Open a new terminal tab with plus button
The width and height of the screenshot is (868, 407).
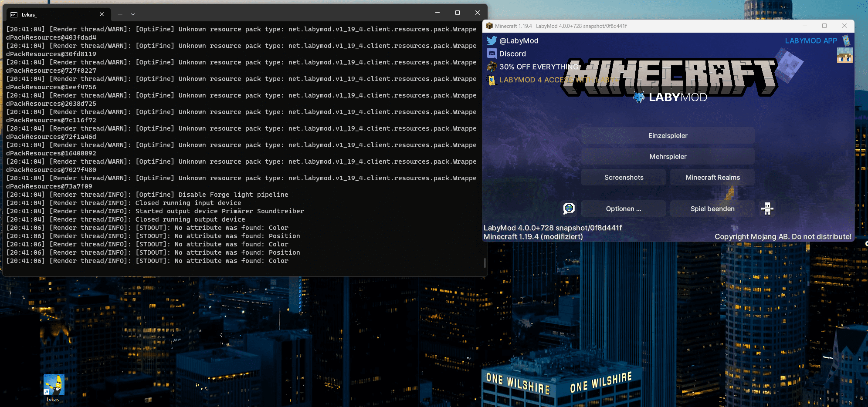119,14
